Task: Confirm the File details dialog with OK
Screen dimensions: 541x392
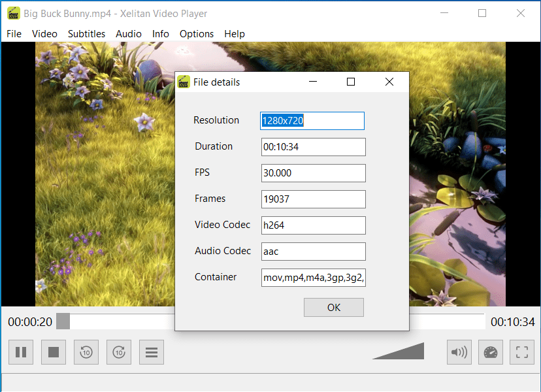Action: (x=334, y=307)
